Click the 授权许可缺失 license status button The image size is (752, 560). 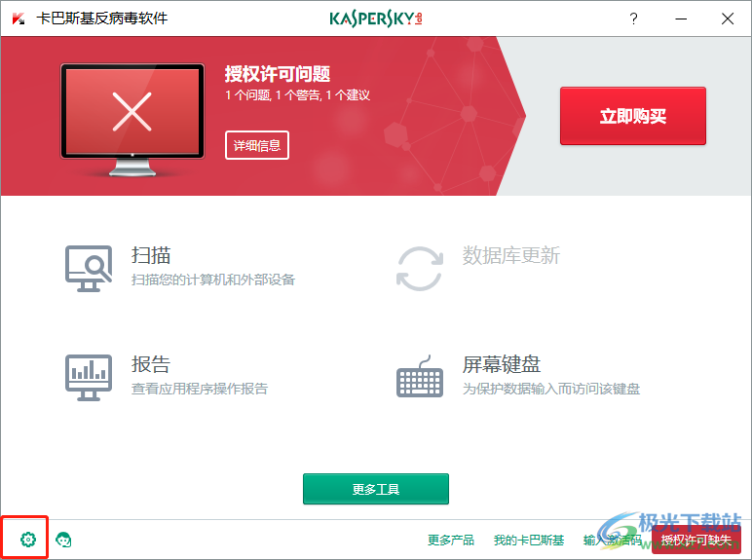coord(696,541)
